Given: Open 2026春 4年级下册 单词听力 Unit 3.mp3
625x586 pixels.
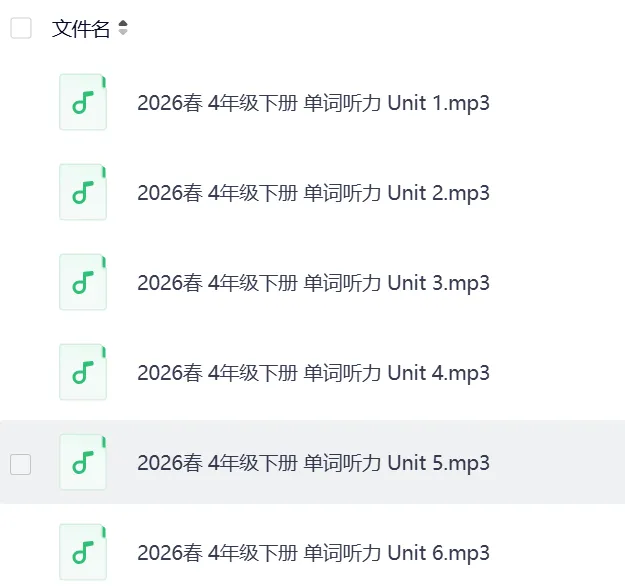Looking at the screenshot, I should click(313, 283).
